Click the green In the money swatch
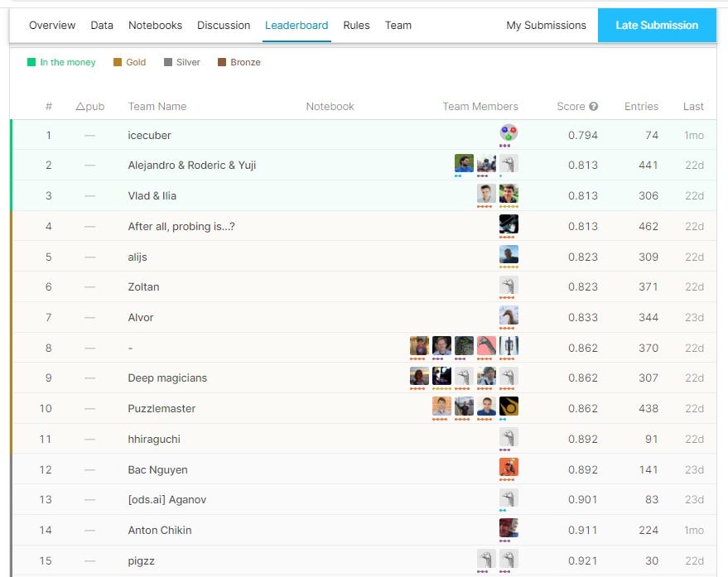The width and height of the screenshot is (728, 577). pos(31,62)
